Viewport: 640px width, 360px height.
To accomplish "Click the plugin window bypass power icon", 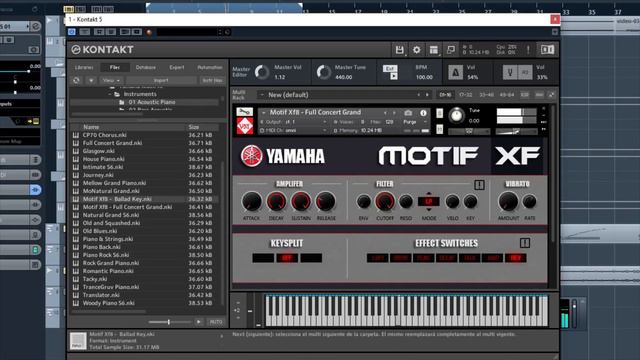I will (x=72, y=32).
